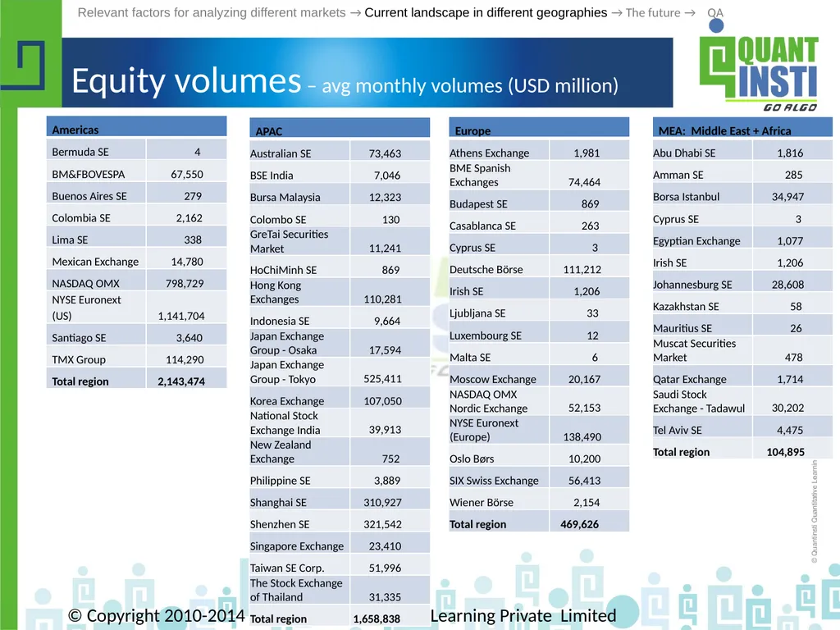Select the 'QA' breadcrumb item

[715, 13]
